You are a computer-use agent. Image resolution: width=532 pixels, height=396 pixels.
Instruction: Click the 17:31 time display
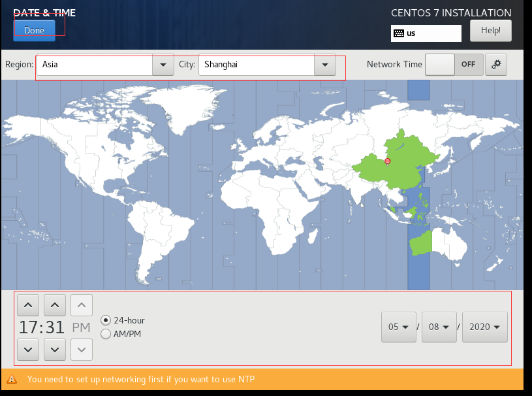point(41,327)
